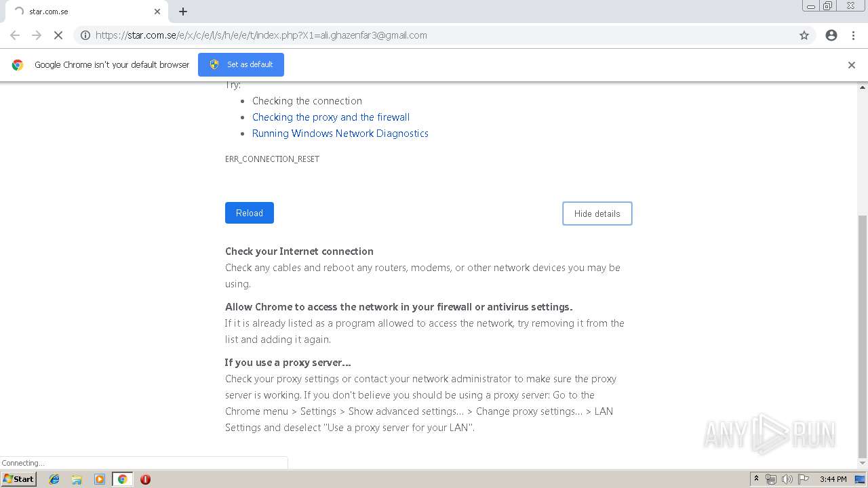Open Windows Explorer folder from taskbar
The width and height of the screenshot is (868, 488).
coord(77,479)
